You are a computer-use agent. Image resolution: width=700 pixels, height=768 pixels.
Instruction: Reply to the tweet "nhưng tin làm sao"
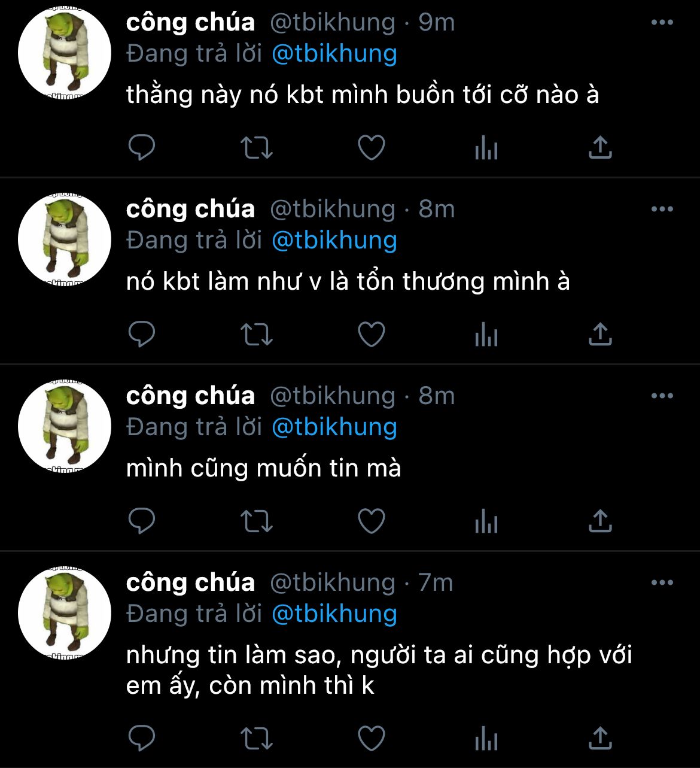click(142, 738)
